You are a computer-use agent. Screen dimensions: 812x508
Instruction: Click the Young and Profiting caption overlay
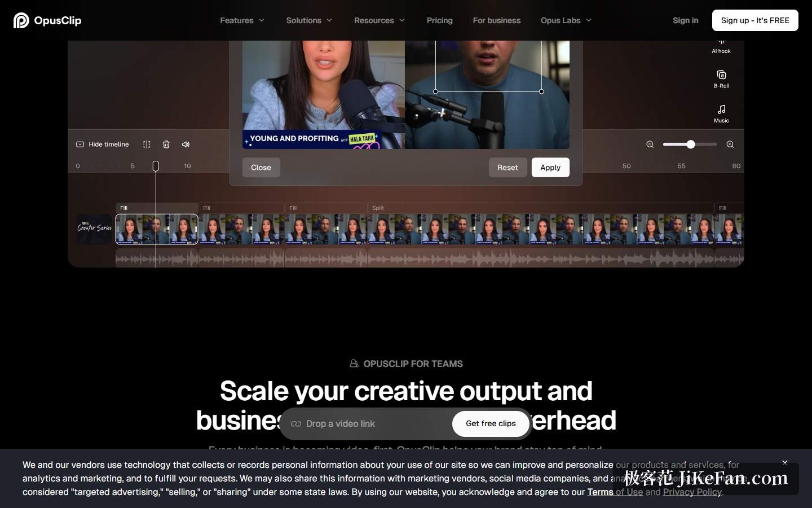(x=312, y=139)
